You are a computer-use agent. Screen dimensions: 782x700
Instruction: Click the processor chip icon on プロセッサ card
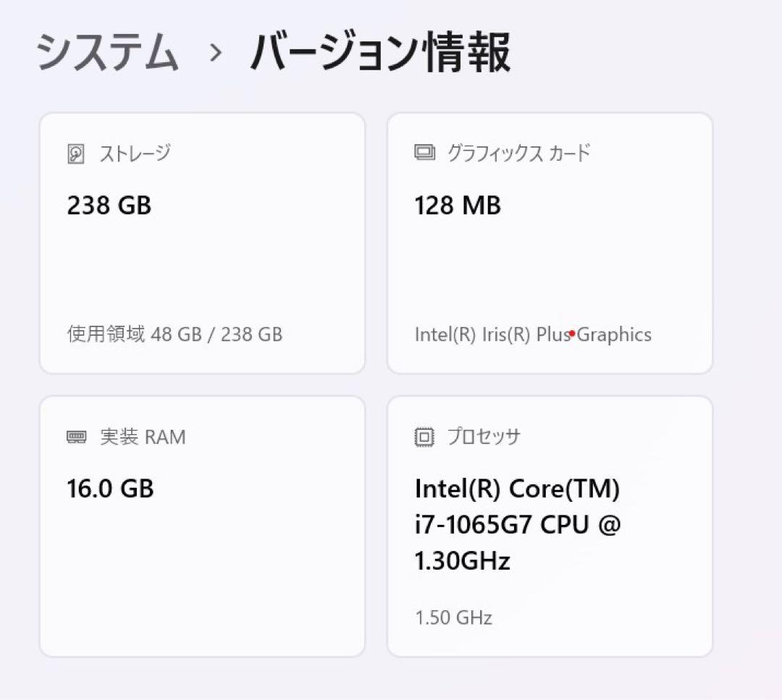(424, 437)
